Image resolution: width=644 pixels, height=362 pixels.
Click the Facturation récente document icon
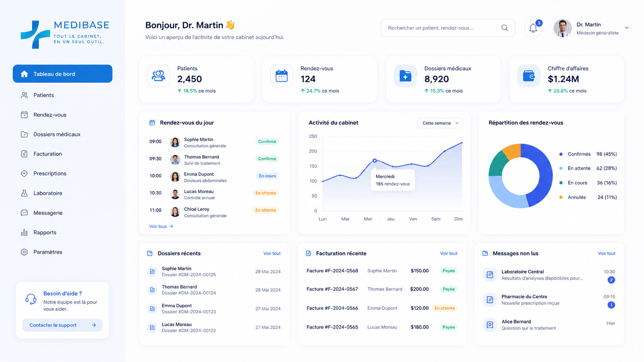[309, 253]
